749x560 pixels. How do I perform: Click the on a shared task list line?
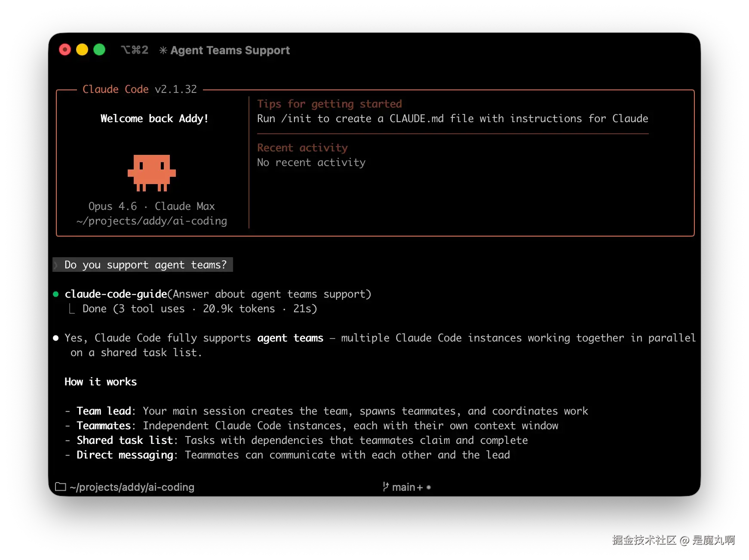click(136, 353)
